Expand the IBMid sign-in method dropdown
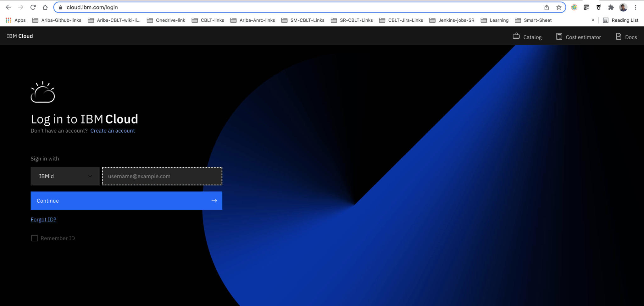The image size is (644, 306). pyautogui.click(x=65, y=176)
